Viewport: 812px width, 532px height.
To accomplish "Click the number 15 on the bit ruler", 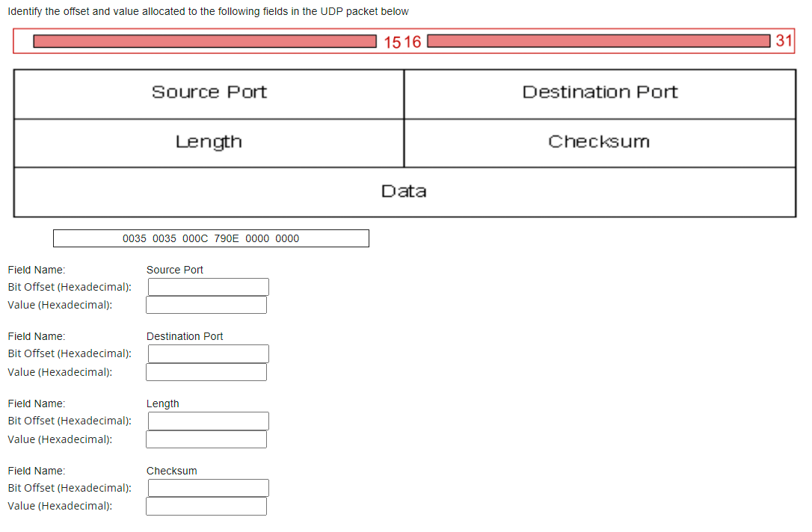I will [x=390, y=42].
